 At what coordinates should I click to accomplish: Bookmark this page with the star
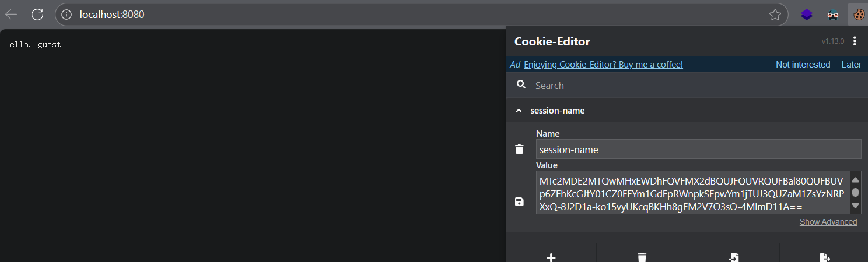tap(775, 15)
